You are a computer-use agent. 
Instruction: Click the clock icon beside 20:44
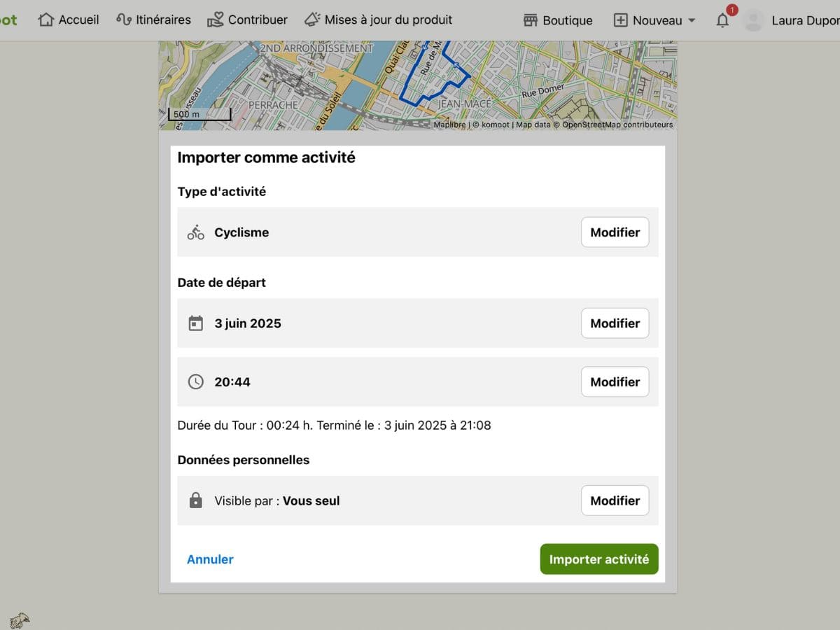(196, 382)
